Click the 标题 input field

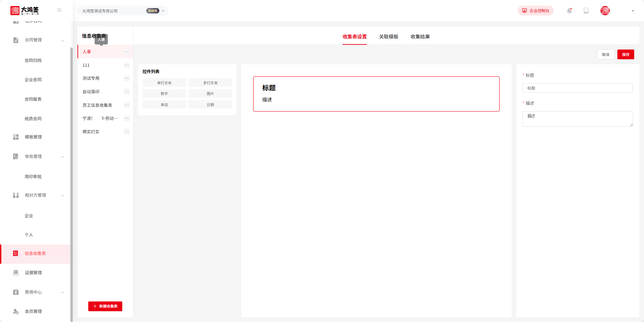click(x=578, y=88)
